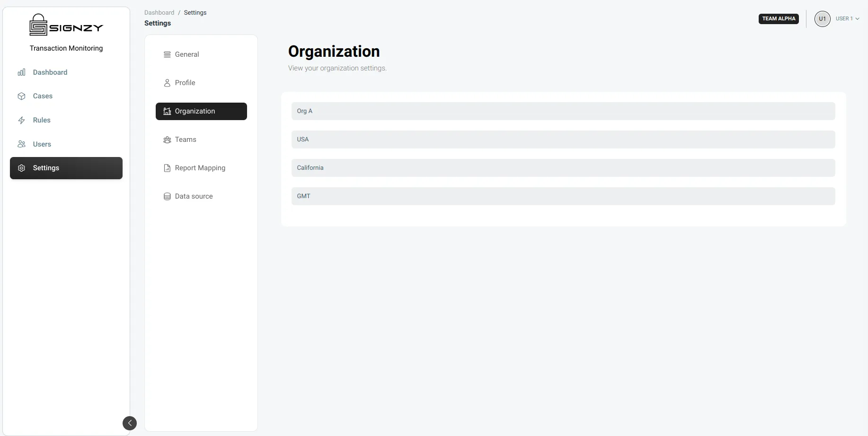Open the USER 1 dropdown chevron
This screenshot has width=868, height=436.
pos(857,19)
